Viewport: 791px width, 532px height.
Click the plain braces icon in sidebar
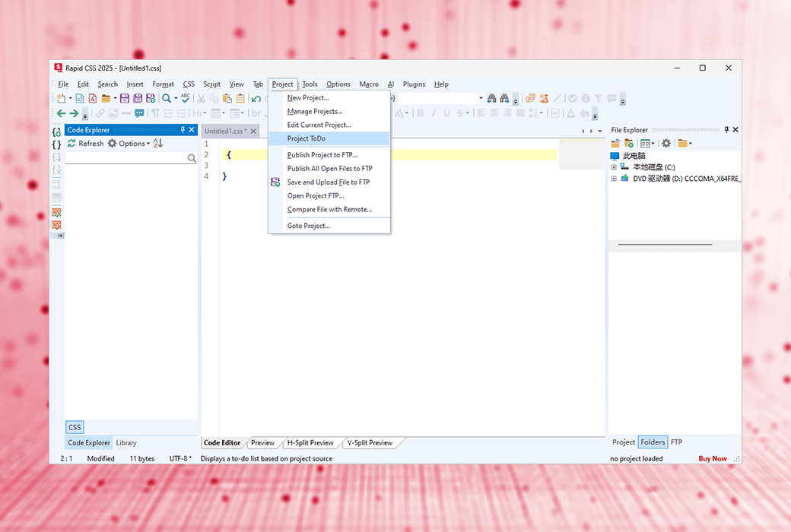[57, 144]
